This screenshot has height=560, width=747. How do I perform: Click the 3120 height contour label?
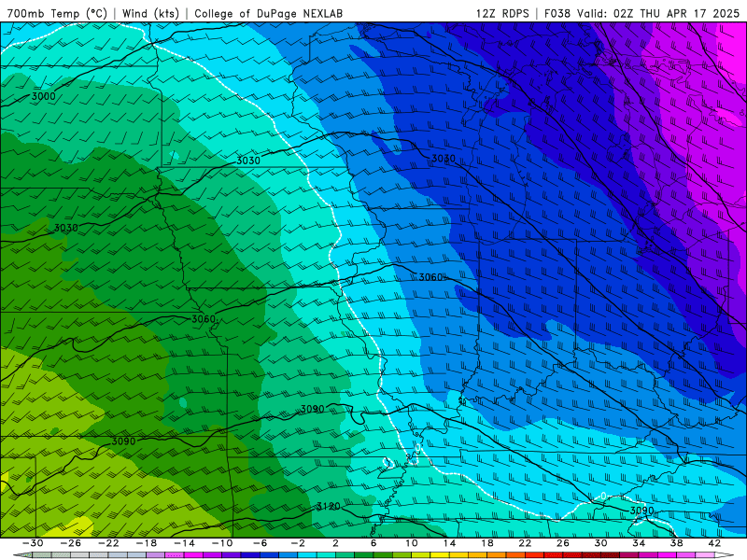[329, 506]
